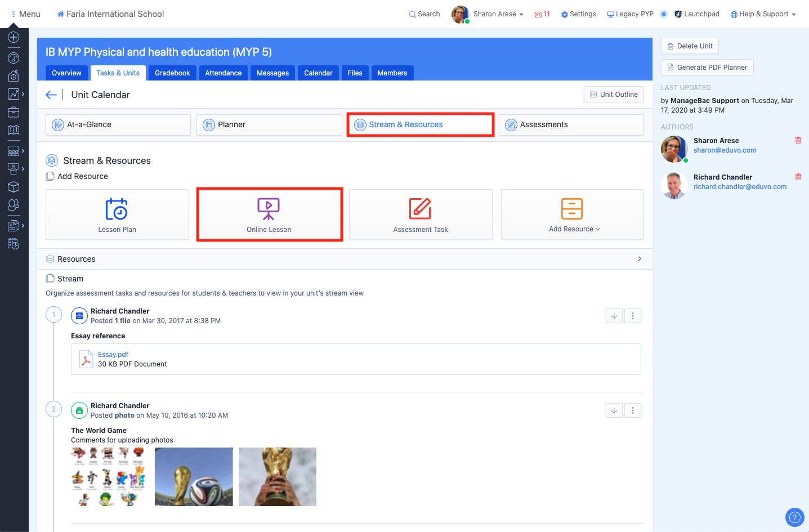Click the Online Lesson presentation icon
Viewport: 809px width, 532px height.
click(269, 209)
